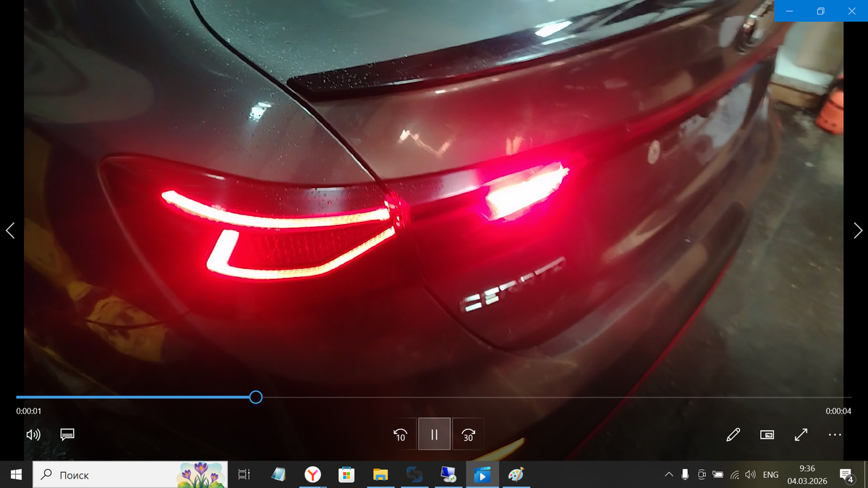Image resolution: width=868 pixels, height=488 pixels.
Task: Open subtitles and captions menu
Action: (67, 435)
